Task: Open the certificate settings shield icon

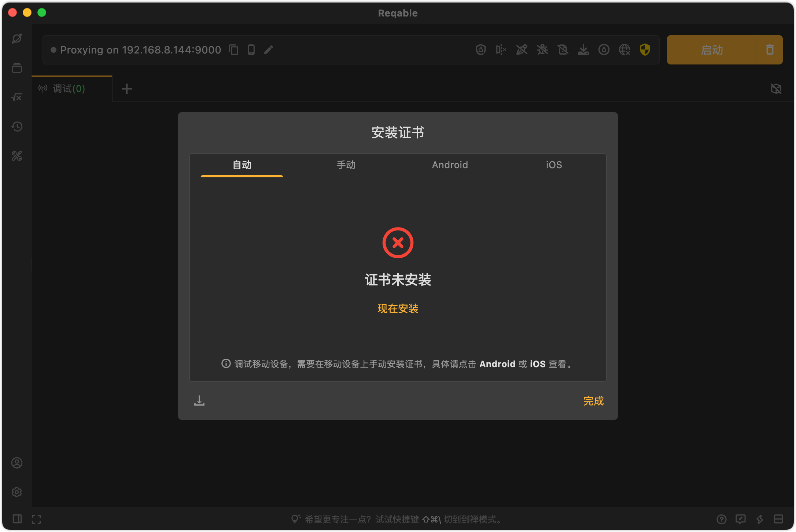Action: 645,49
